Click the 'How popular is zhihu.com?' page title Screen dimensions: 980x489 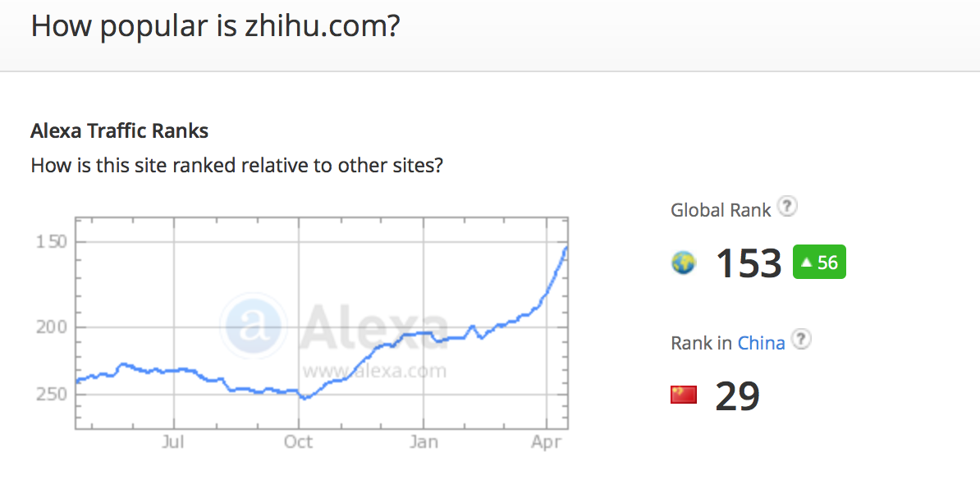point(215,26)
